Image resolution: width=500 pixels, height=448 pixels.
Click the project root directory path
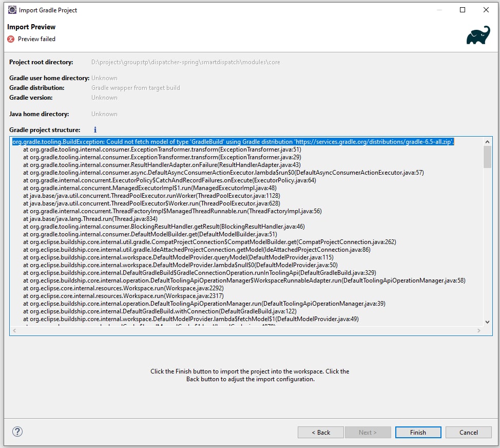click(186, 62)
